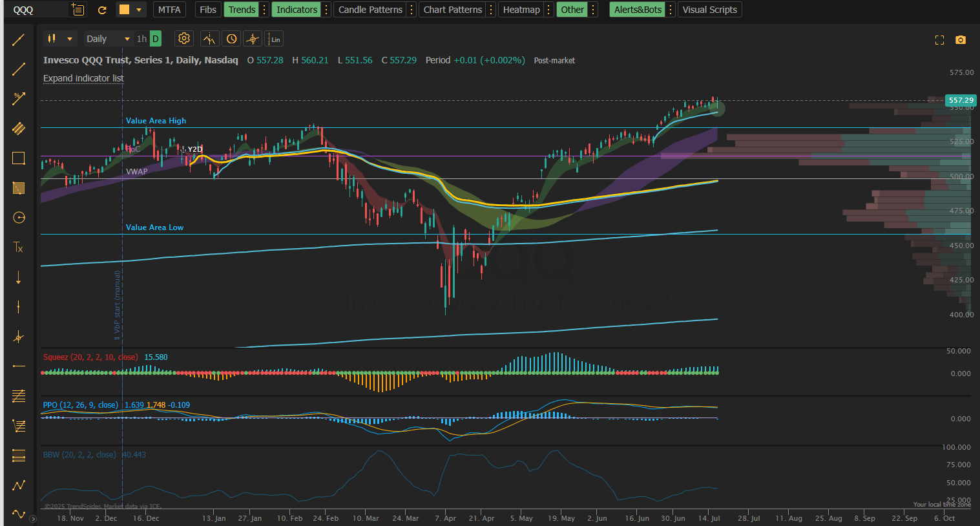
Task: Toggle Chart Patterns detection
Action: (453, 10)
